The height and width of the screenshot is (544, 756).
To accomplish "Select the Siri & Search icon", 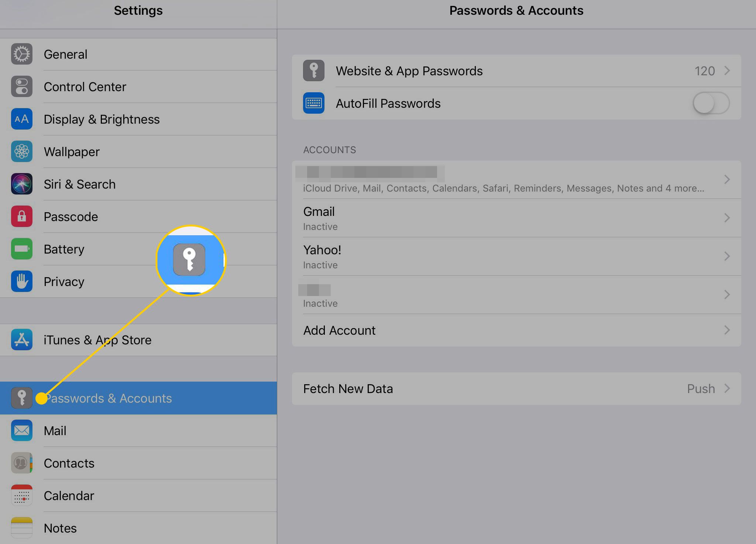I will (22, 184).
